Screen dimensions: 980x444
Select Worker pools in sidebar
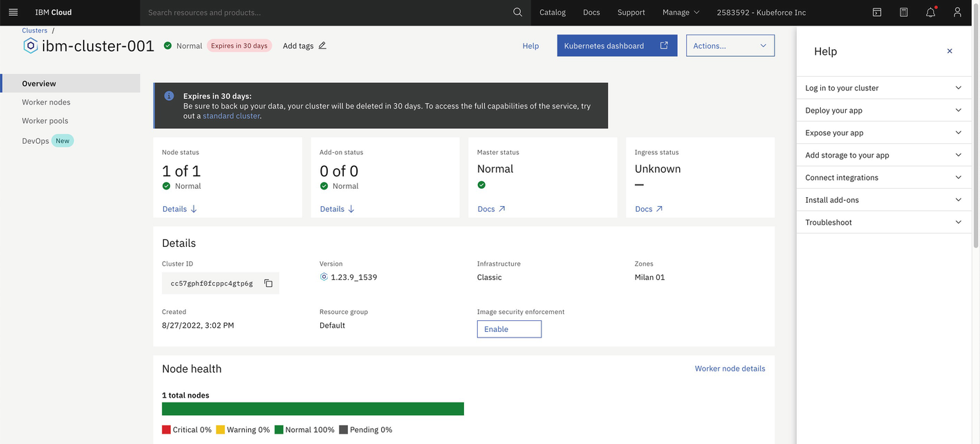[x=45, y=121]
